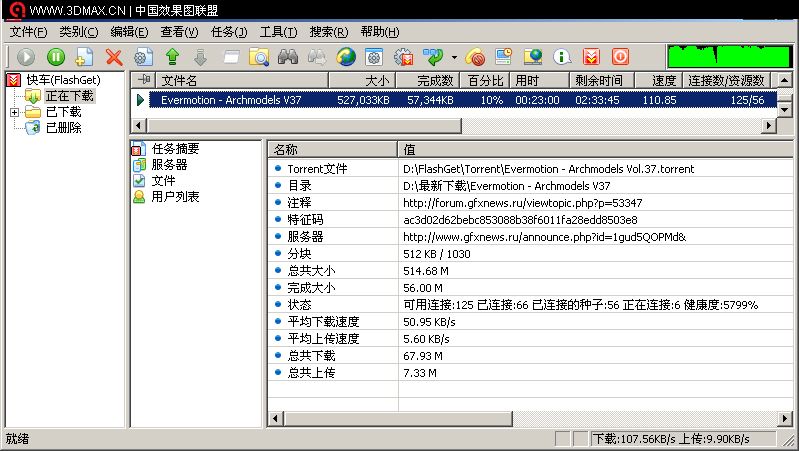Open the 工具(T) menu
The height and width of the screenshot is (451, 799).
[x=278, y=32]
